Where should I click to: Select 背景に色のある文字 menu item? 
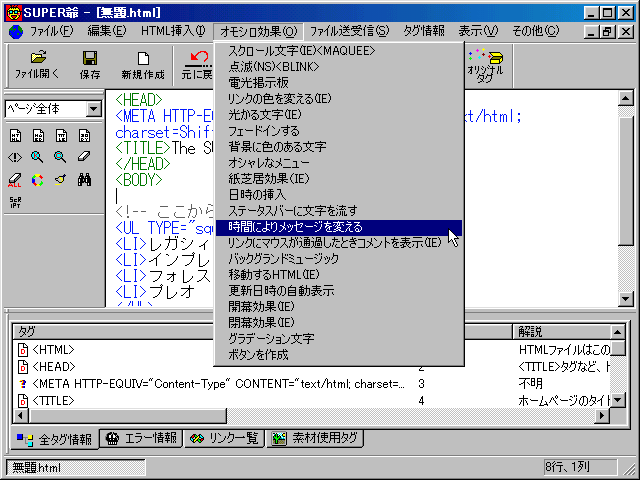[x=339, y=147]
